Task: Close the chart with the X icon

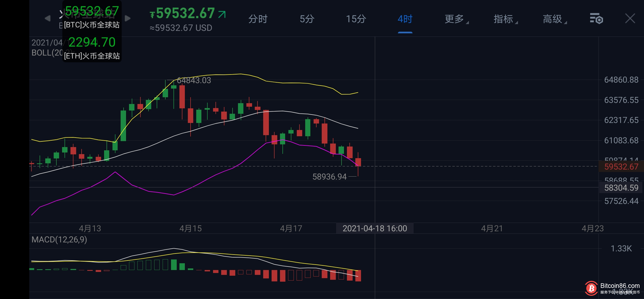Action: click(x=630, y=19)
